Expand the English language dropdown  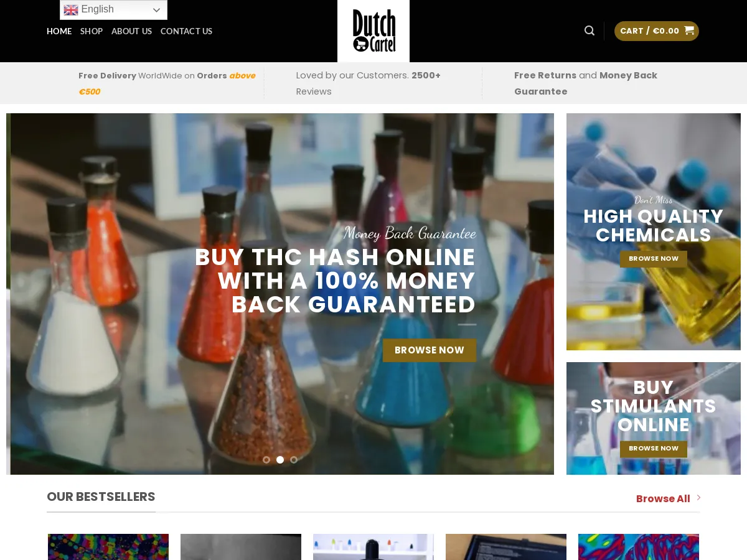pos(113,10)
